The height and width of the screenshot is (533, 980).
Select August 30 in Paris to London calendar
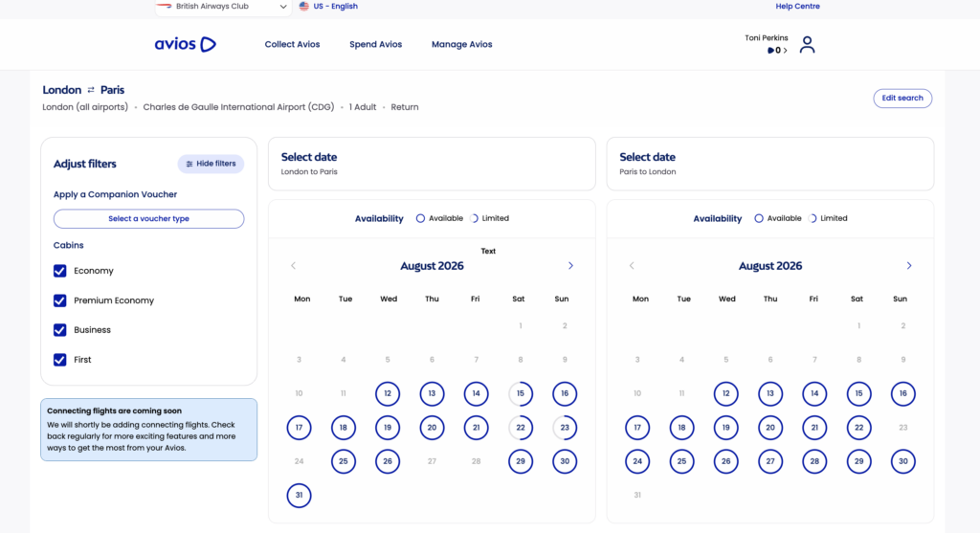[x=903, y=461]
